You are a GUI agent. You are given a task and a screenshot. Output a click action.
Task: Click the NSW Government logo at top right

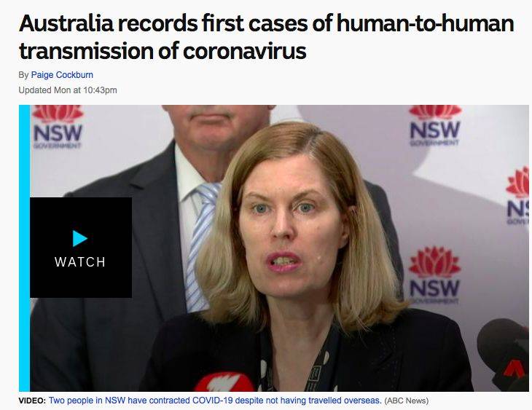[x=434, y=125]
